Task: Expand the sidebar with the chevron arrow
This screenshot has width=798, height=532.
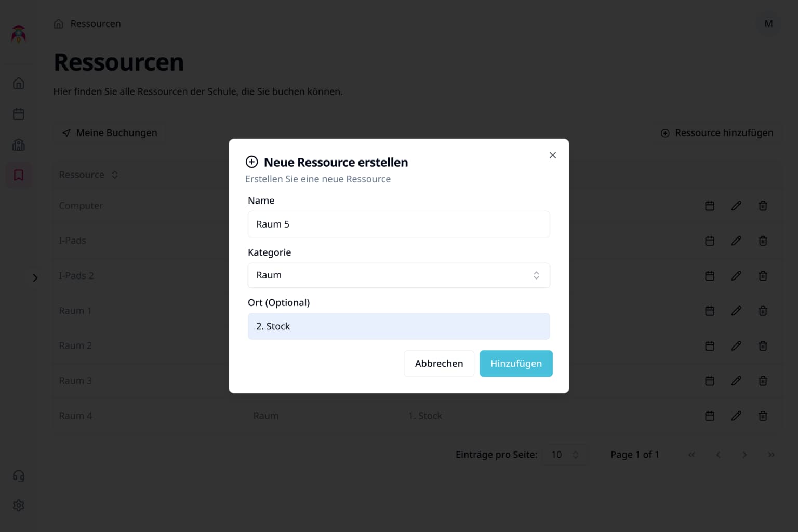Action: tap(35, 278)
